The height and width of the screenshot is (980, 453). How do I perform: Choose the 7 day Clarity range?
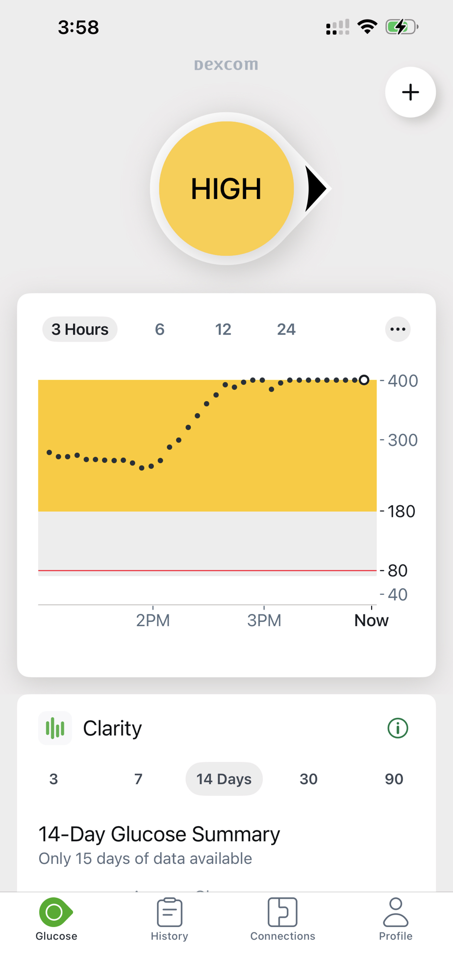[x=138, y=779]
